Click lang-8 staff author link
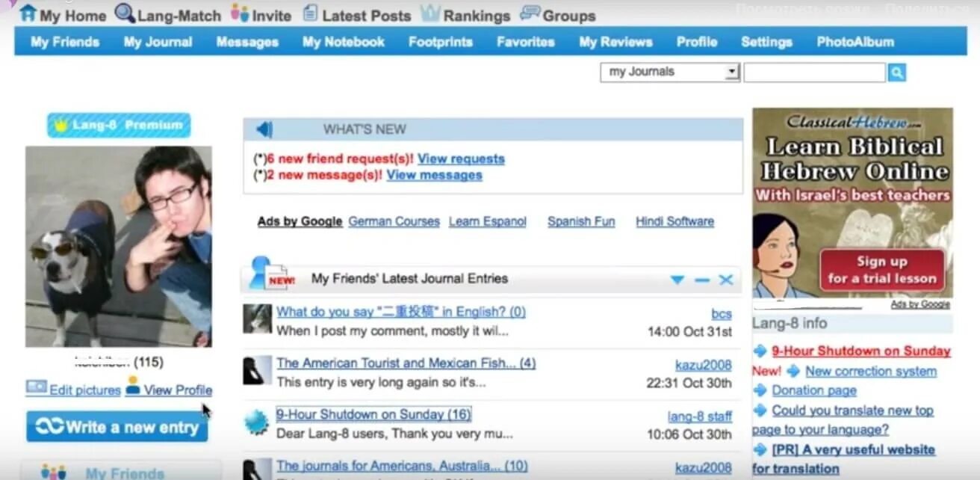Image resolution: width=980 pixels, height=480 pixels. [700, 417]
